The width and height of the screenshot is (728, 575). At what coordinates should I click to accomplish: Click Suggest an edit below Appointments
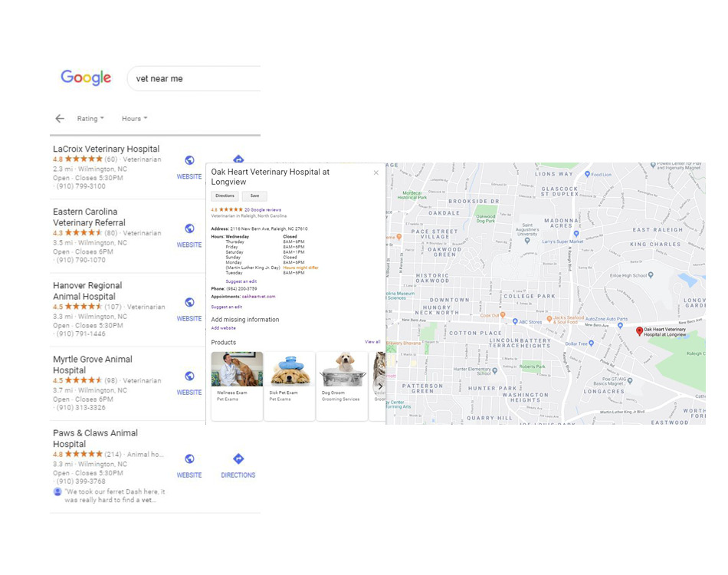click(x=227, y=307)
